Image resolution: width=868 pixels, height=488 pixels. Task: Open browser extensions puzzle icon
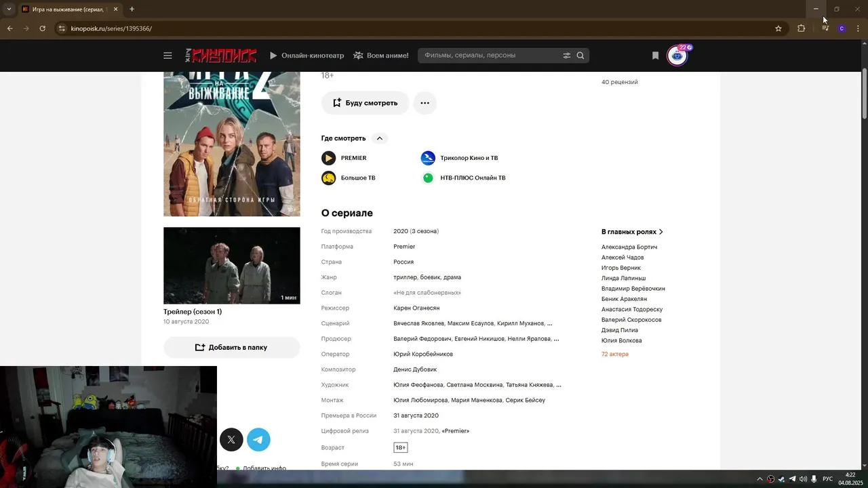[802, 28]
